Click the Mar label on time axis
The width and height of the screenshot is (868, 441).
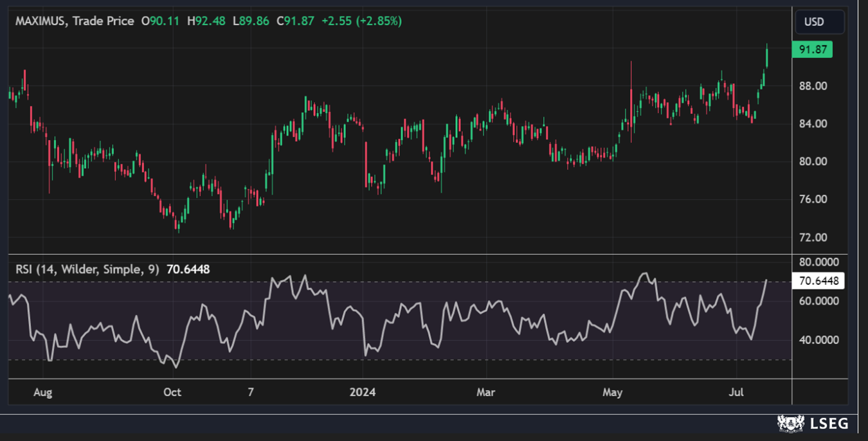(x=485, y=392)
